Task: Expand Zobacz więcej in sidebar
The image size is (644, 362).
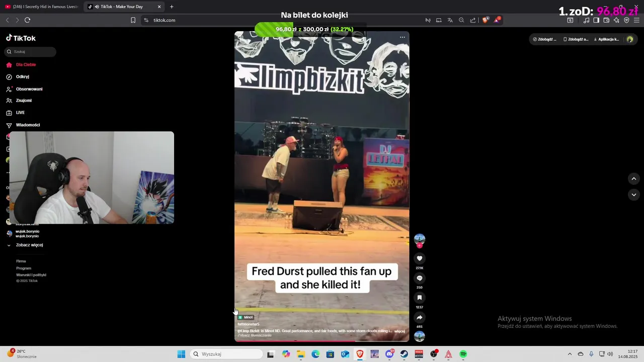Action: coord(25,245)
